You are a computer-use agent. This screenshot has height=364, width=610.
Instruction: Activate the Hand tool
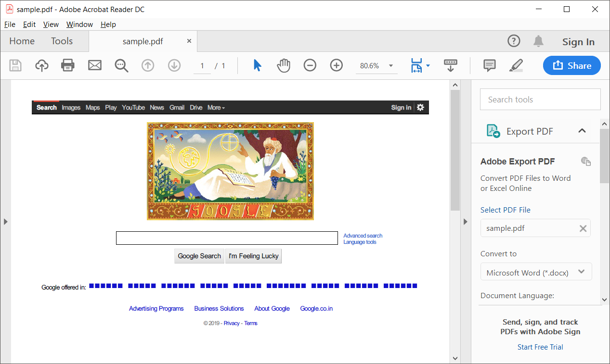click(284, 65)
